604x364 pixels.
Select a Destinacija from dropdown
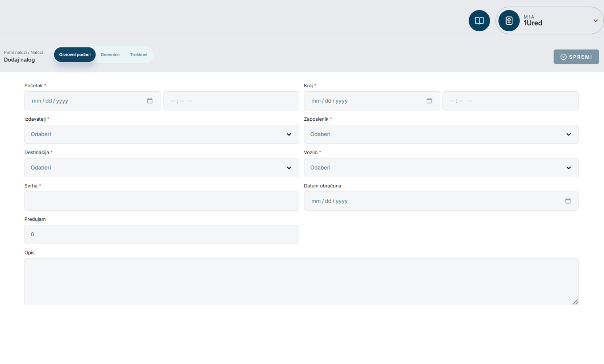pos(161,168)
